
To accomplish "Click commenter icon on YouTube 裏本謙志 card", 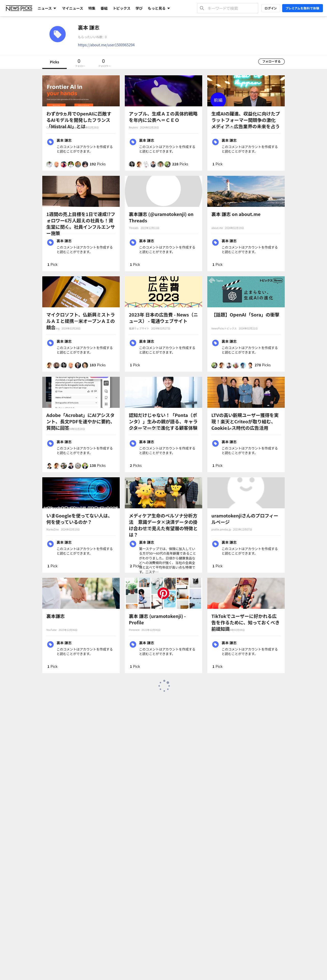I will click(x=50, y=644).
